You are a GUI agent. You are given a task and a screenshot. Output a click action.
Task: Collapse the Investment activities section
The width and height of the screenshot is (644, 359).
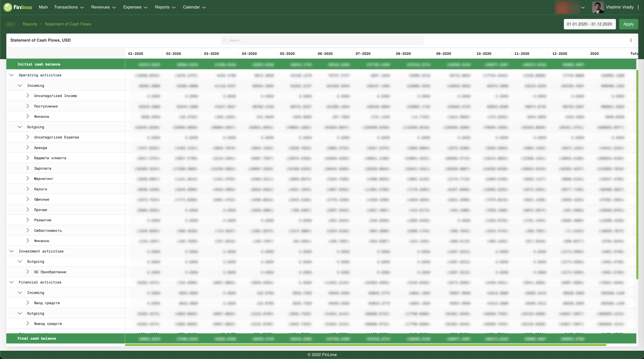pos(11,251)
